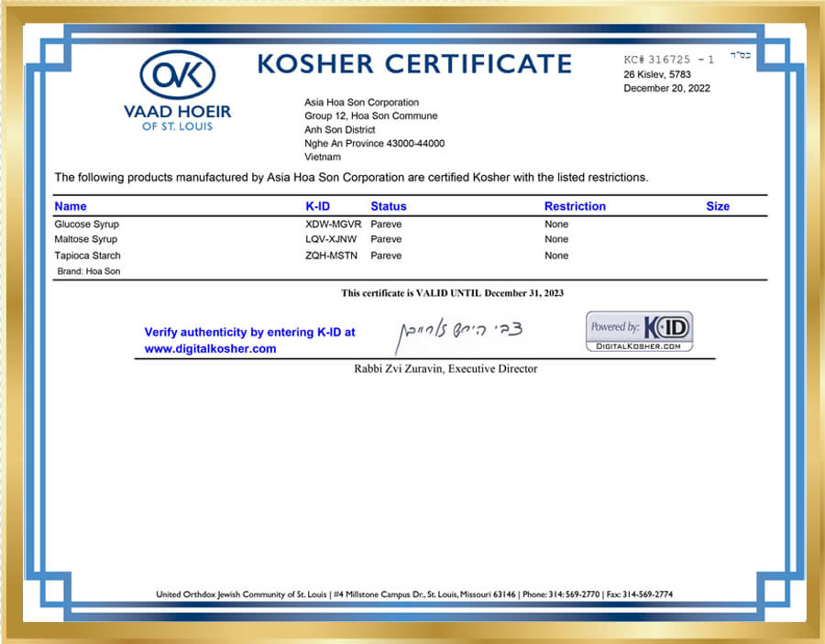Viewport: 825px width, 644px height.
Task: Select the Glucose Syrup product name
Action: click(87, 224)
